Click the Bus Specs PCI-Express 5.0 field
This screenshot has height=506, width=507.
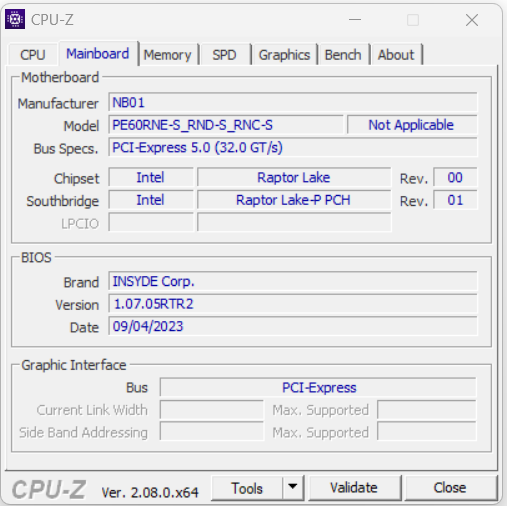[293, 147]
